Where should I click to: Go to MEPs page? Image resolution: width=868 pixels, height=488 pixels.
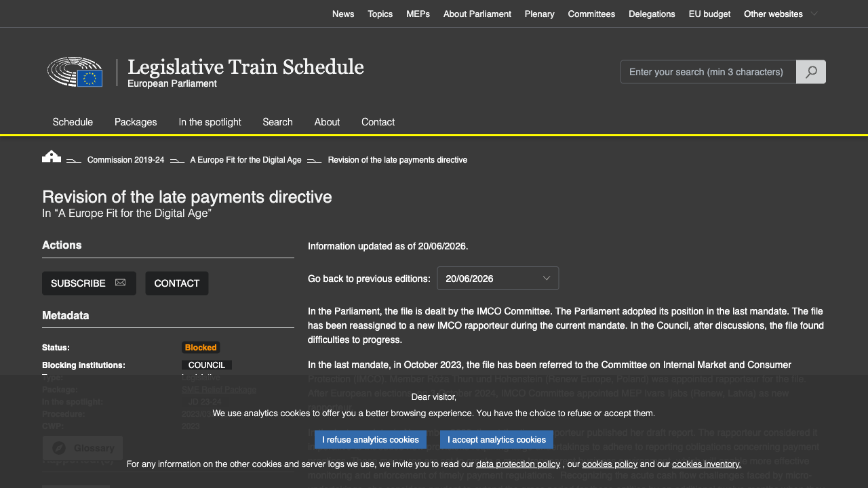pyautogui.click(x=418, y=14)
